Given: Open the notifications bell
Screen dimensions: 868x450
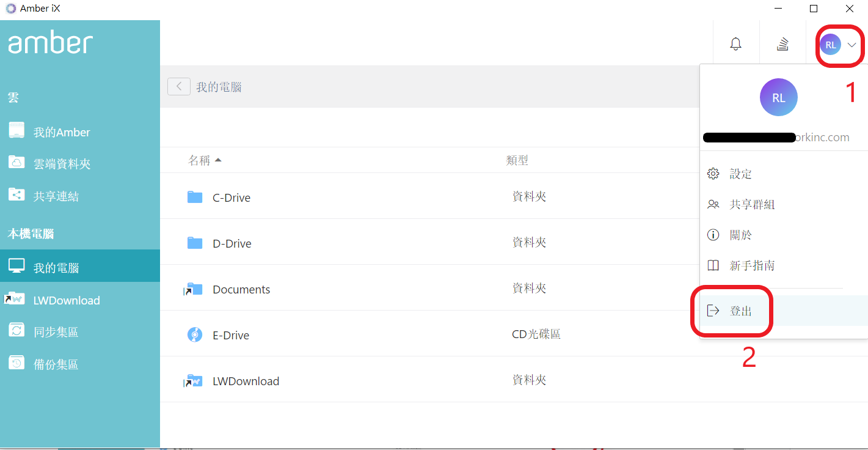Looking at the screenshot, I should (x=736, y=44).
